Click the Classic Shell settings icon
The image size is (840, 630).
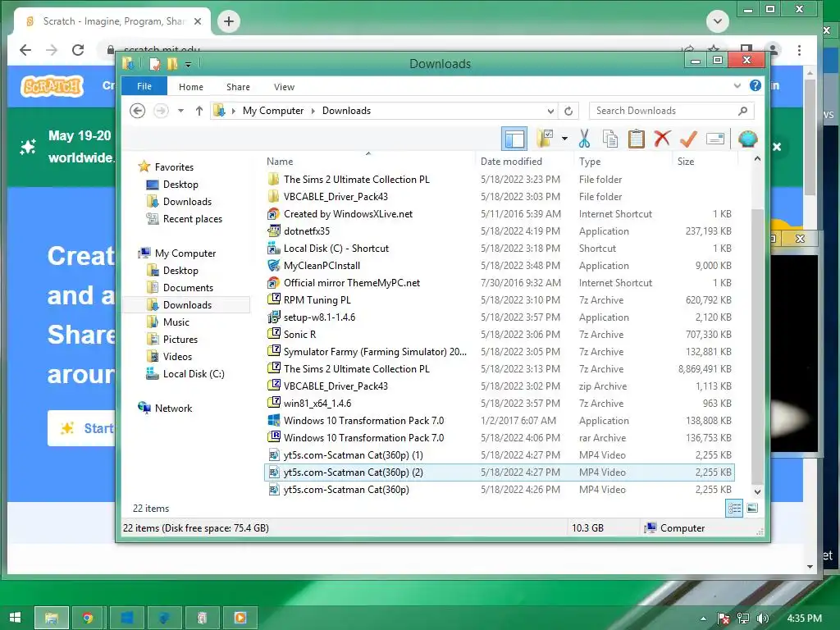coord(747,139)
